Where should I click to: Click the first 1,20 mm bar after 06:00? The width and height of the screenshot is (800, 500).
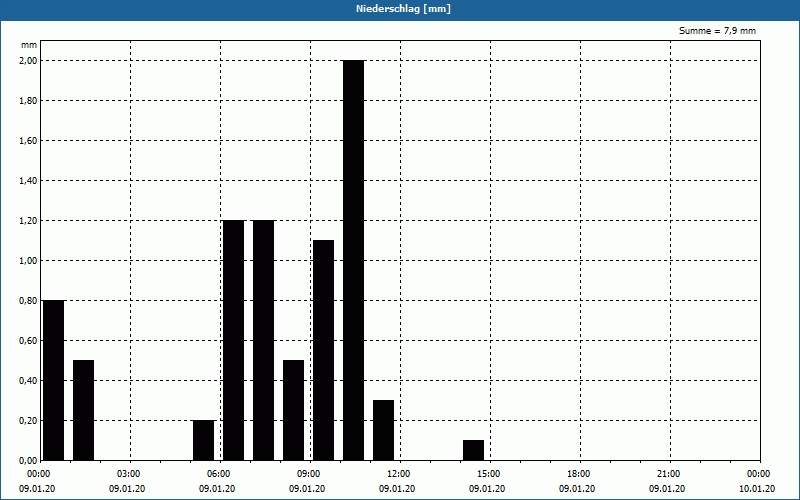234,340
